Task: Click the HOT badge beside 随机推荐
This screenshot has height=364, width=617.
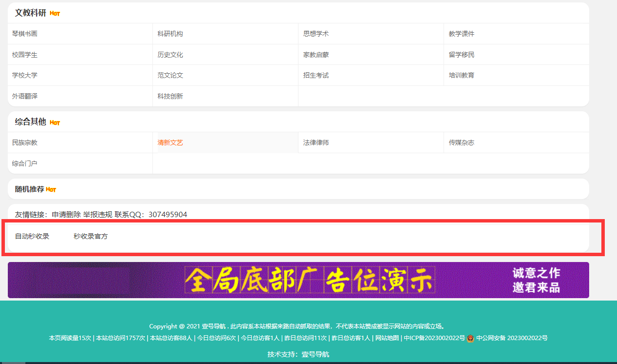Action: (x=51, y=190)
